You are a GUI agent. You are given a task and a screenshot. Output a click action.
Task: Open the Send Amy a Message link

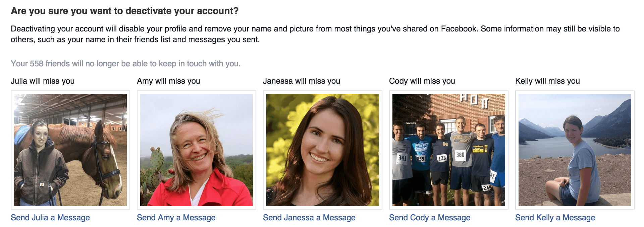point(176,218)
